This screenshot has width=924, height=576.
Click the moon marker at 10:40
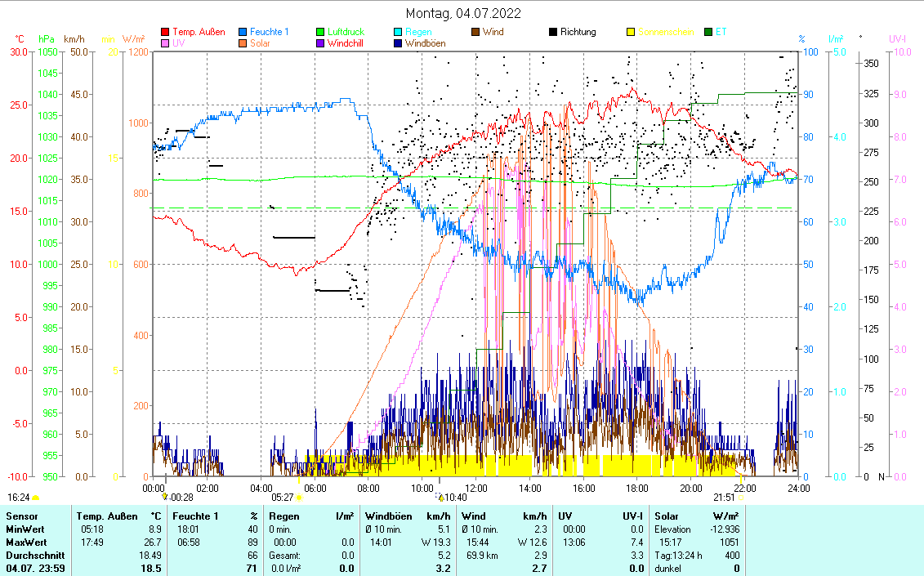point(440,497)
